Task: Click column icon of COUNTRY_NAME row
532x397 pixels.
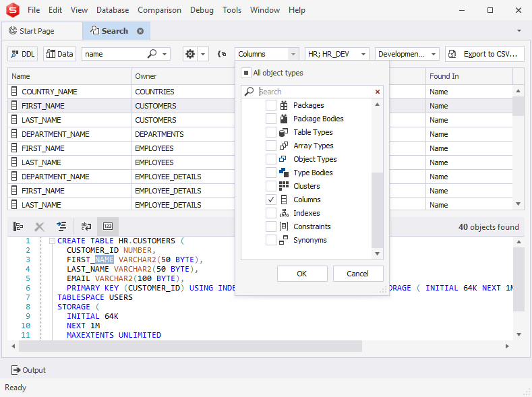Action: point(14,92)
